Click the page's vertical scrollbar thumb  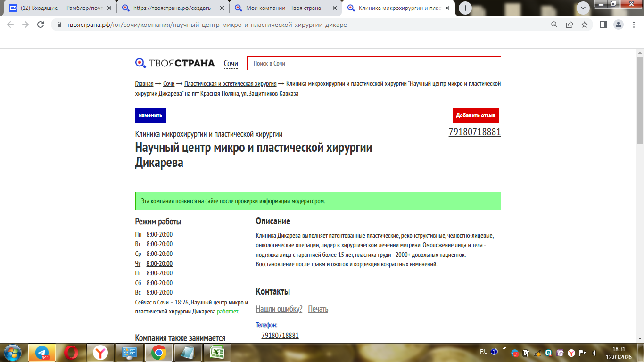click(640, 100)
